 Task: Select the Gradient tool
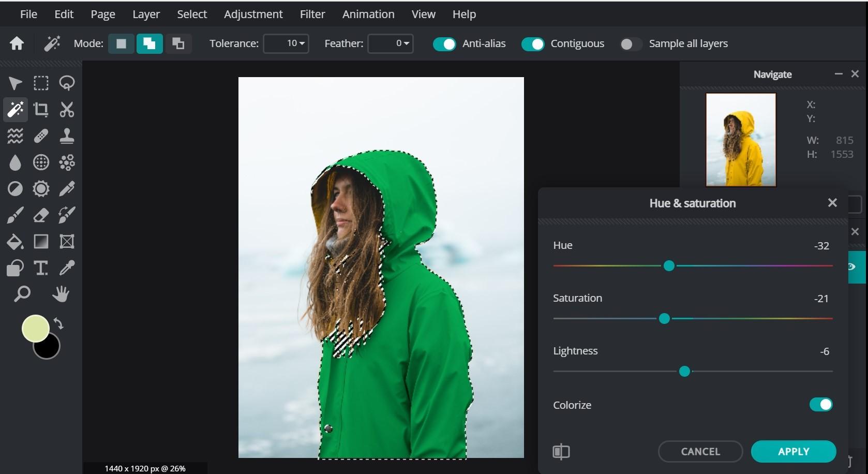(x=41, y=242)
